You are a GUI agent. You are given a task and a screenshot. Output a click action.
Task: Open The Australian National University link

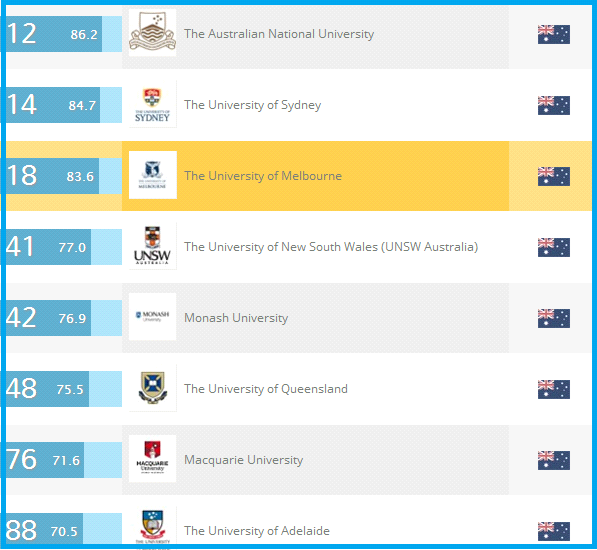[x=279, y=34]
